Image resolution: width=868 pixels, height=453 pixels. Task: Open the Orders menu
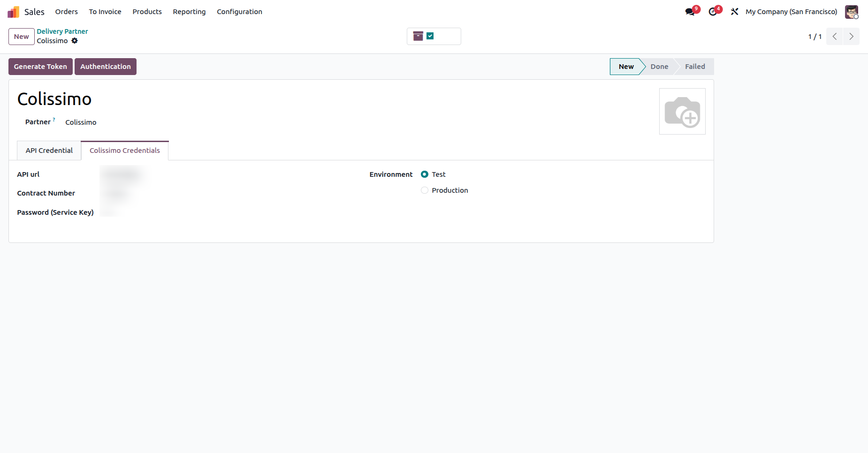67,12
